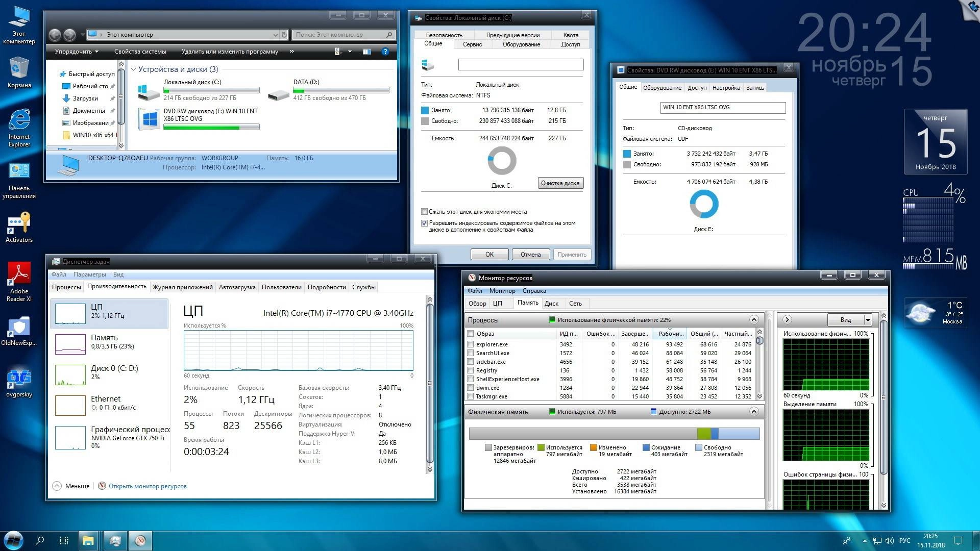
Task: Collapse the 'Устройства и диски (3)' section
Action: click(x=134, y=69)
